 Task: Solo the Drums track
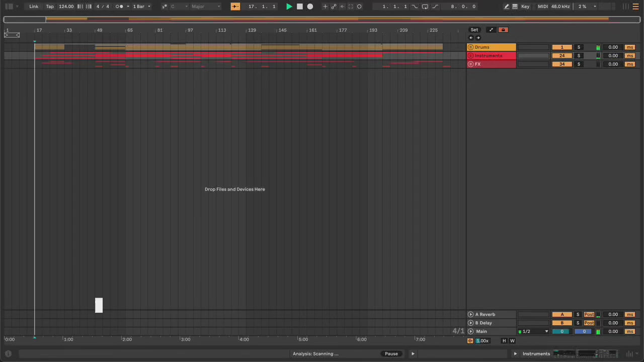(x=579, y=47)
